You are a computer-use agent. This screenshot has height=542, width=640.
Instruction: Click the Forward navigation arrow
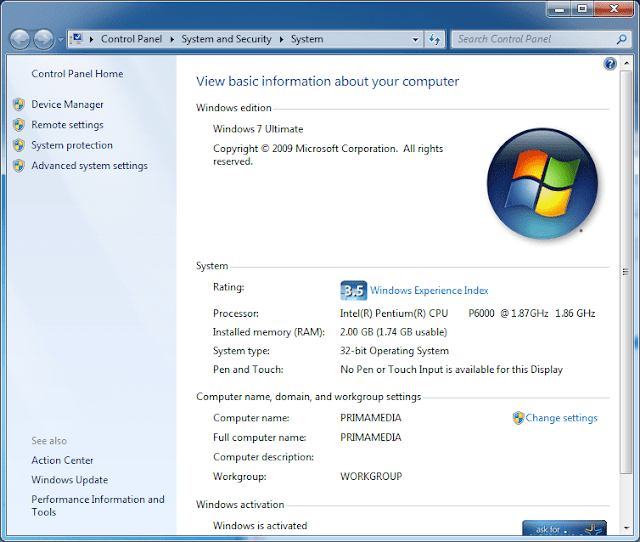(x=44, y=40)
